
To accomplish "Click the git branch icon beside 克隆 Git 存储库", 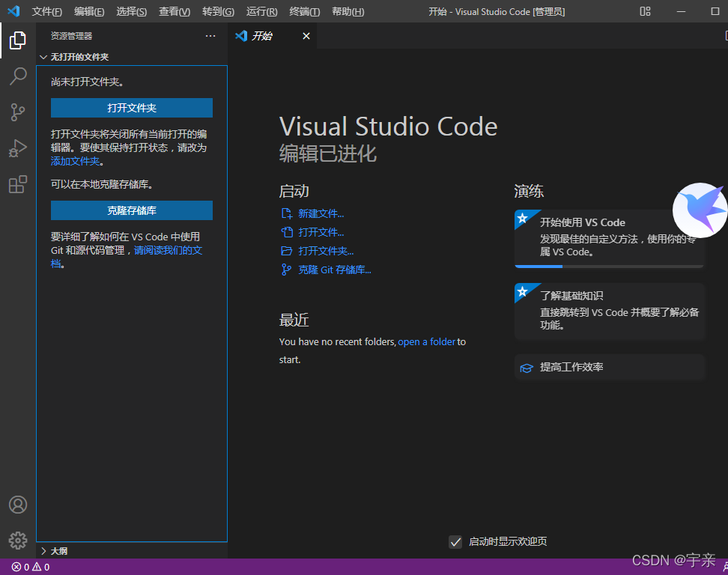I will 286,270.
